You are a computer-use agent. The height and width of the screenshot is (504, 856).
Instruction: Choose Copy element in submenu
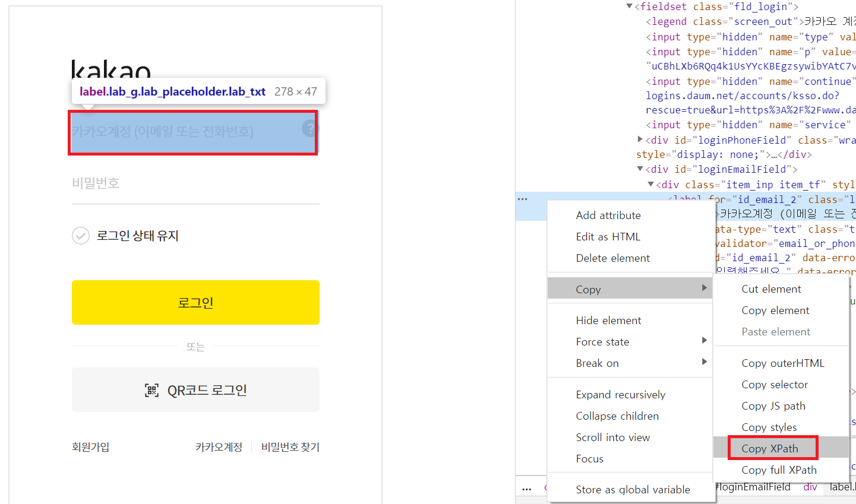coord(781,310)
